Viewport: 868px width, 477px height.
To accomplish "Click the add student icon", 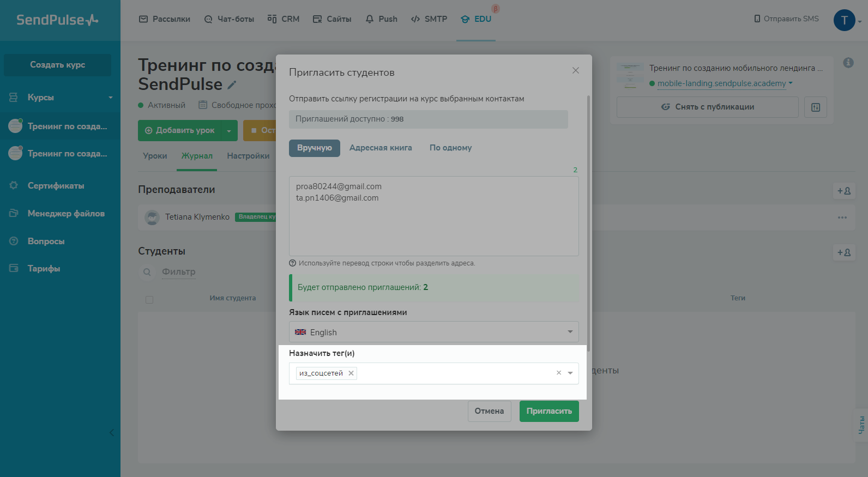I will (x=844, y=252).
